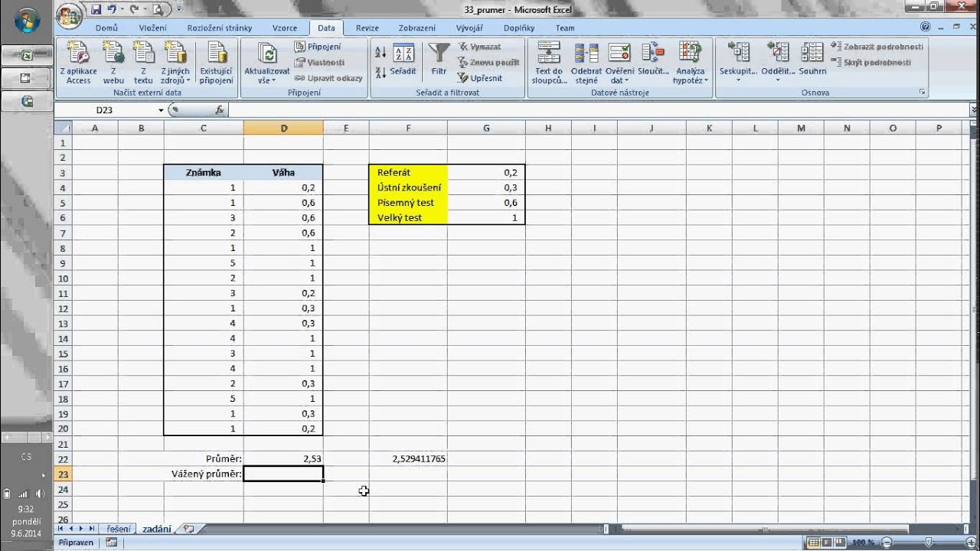Click Upravit odkazy button
Screen dimensions: 980x551
(x=329, y=78)
